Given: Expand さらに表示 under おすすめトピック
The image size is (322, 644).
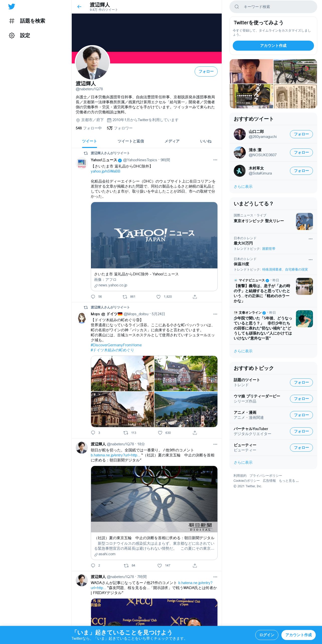Looking at the screenshot, I should [x=243, y=462].
